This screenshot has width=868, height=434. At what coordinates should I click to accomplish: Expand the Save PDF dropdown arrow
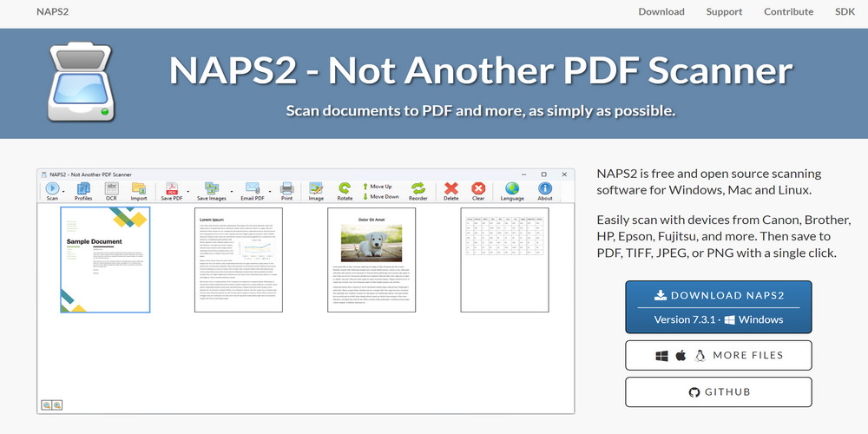[187, 192]
